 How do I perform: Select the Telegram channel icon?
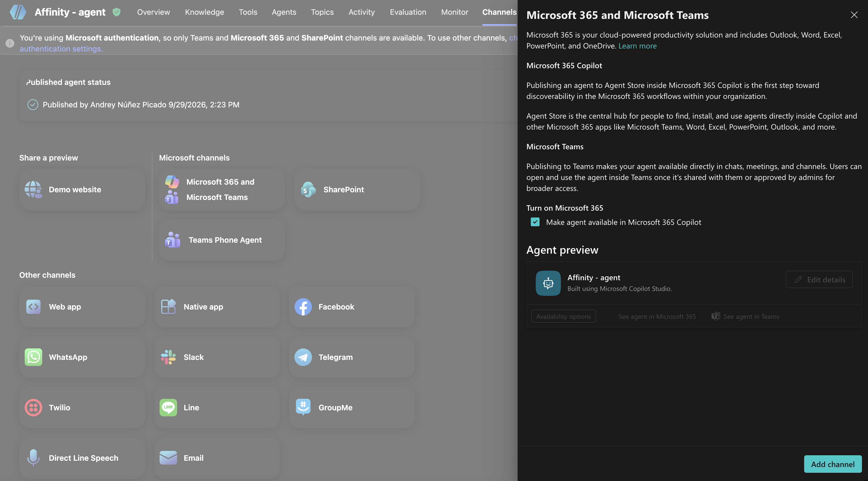point(303,357)
